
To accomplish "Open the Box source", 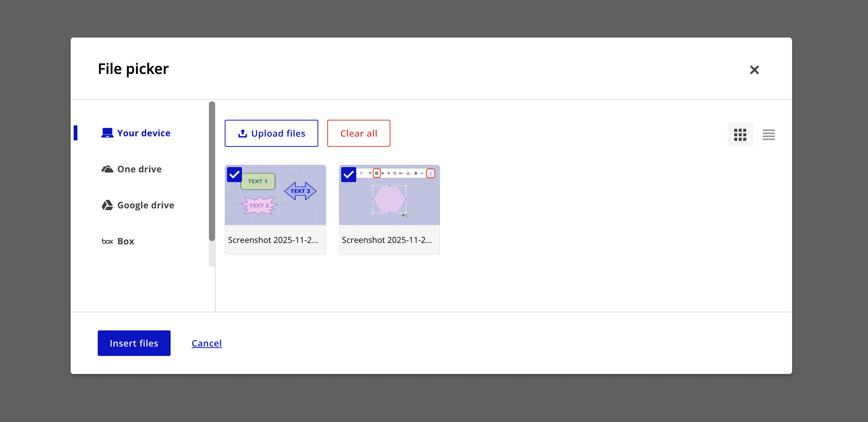I will [x=126, y=241].
